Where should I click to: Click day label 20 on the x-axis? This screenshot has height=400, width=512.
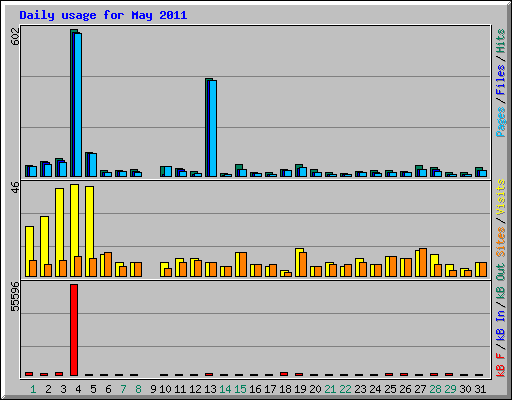pyautogui.click(x=315, y=389)
